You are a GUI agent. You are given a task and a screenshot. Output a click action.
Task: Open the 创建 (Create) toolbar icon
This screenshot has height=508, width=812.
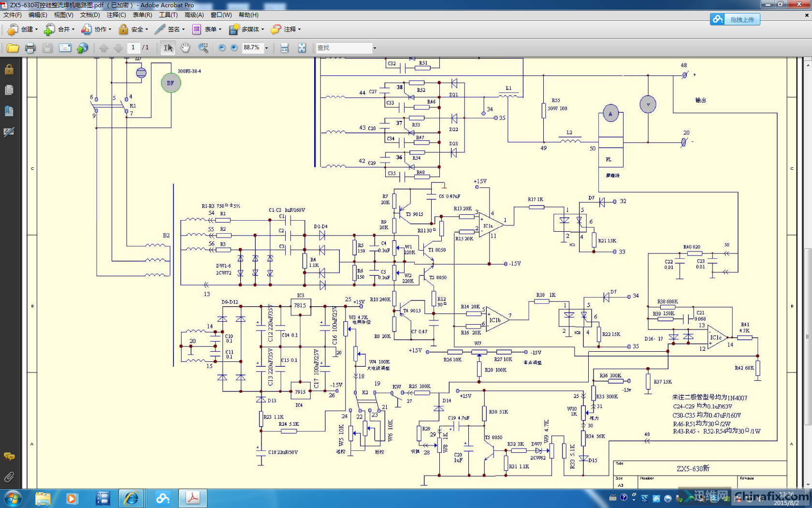pos(13,30)
